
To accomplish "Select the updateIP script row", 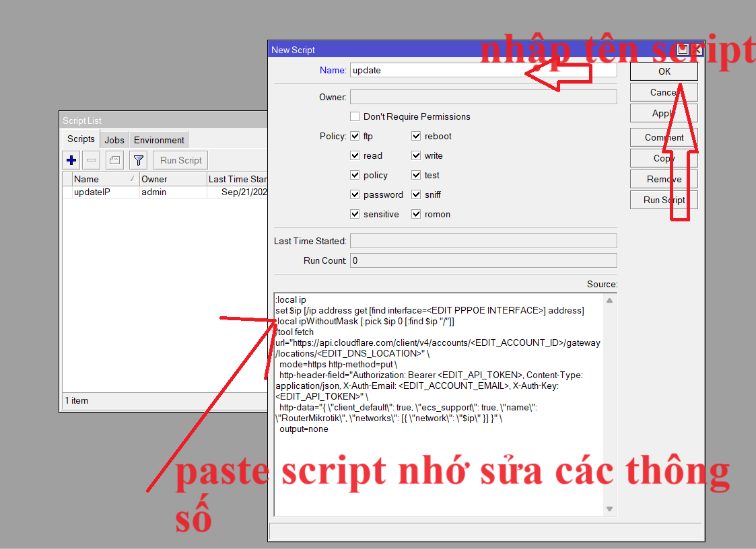I will (x=165, y=192).
